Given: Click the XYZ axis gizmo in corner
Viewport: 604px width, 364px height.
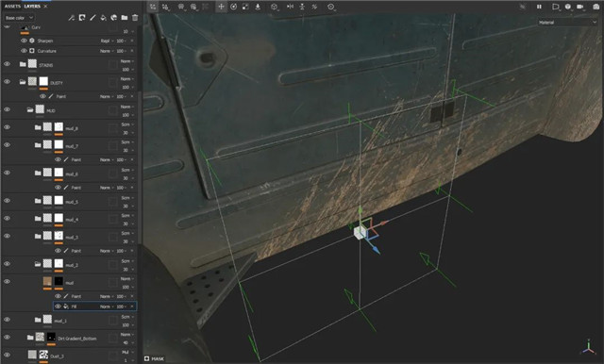Looking at the screenshot, I should (588, 347).
